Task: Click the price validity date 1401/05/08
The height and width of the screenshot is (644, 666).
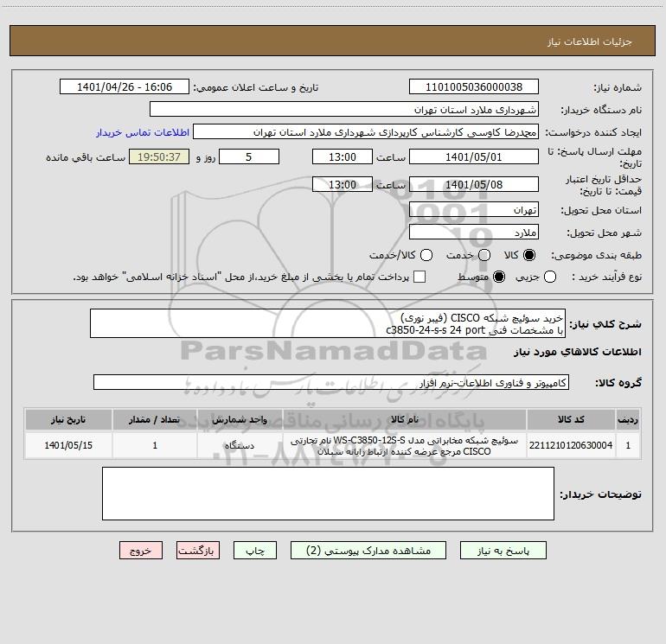Action: click(x=474, y=184)
